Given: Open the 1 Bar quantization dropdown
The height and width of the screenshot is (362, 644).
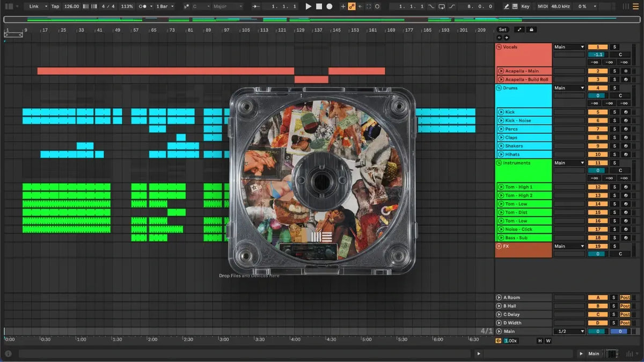Looking at the screenshot, I should (x=164, y=6).
